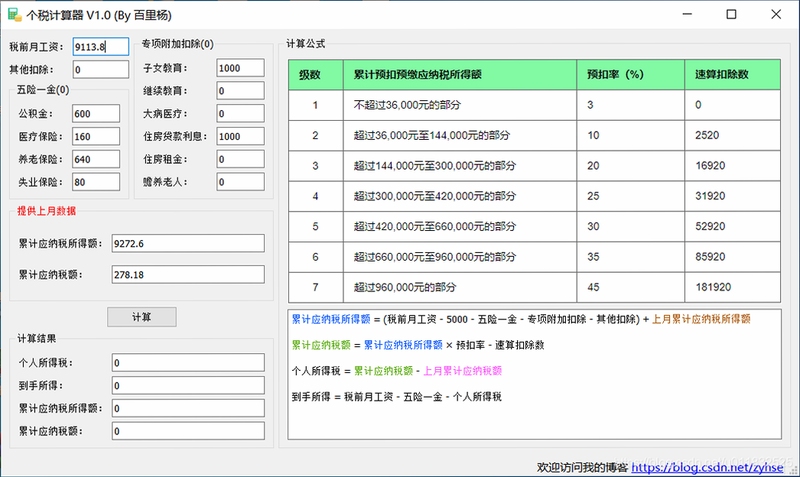Click the 累计预扣预缴应纳税所得额 column header
800x477 pixels.
pyautogui.click(x=460, y=74)
